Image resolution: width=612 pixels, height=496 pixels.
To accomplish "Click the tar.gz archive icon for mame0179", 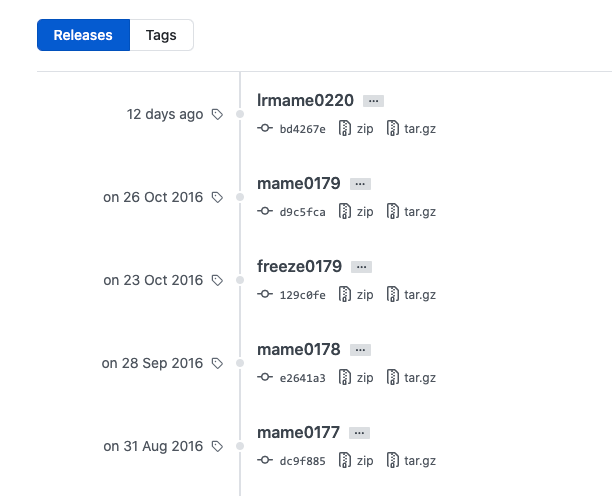I will coord(393,212).
